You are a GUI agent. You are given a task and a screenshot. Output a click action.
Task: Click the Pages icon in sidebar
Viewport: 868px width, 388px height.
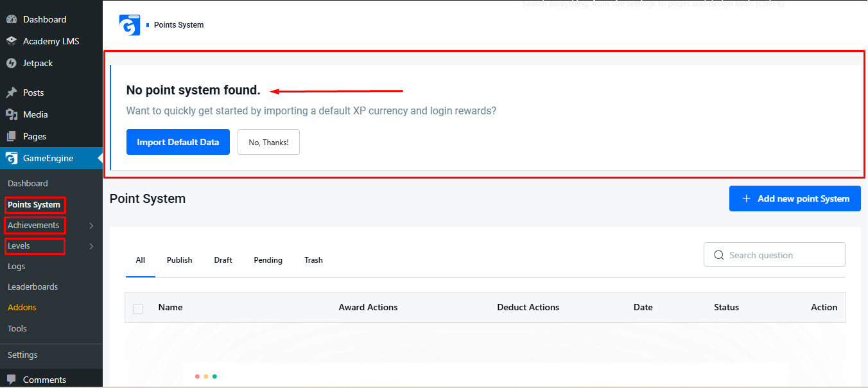click(x=12, y=136)
